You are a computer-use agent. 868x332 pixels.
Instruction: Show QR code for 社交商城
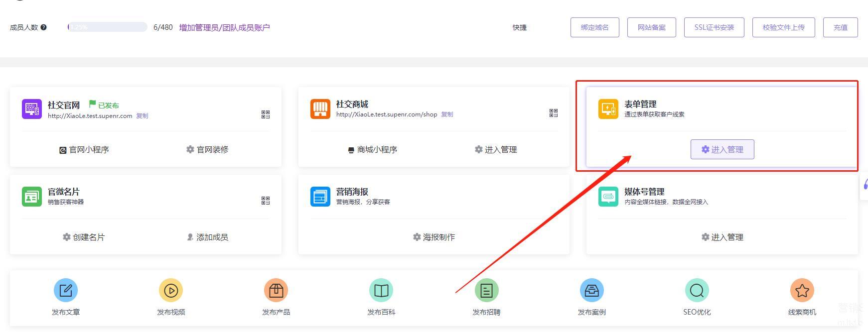click(554, 113)
